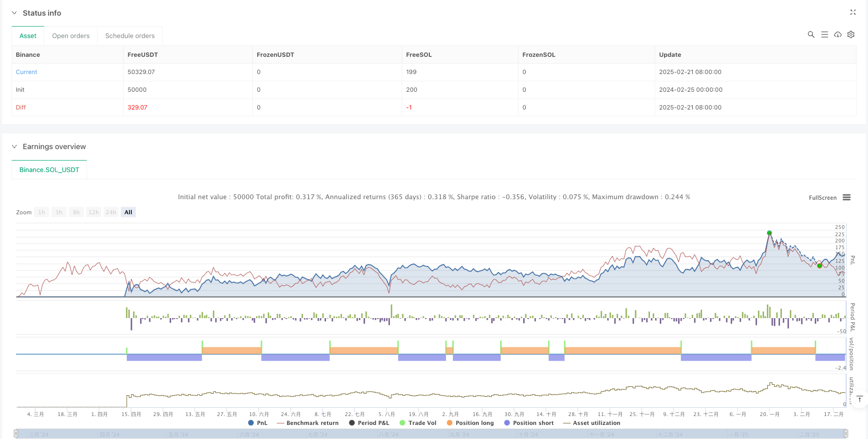This screenshot has width=868, height=439.
Task: Toggle the Trade Vol legend item
Action: 418,423
